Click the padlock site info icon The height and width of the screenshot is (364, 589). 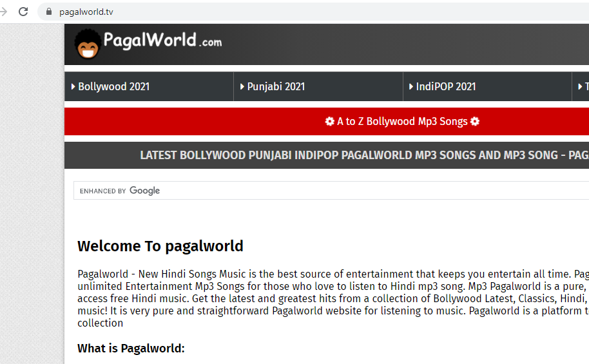click(x=49, y=12)
